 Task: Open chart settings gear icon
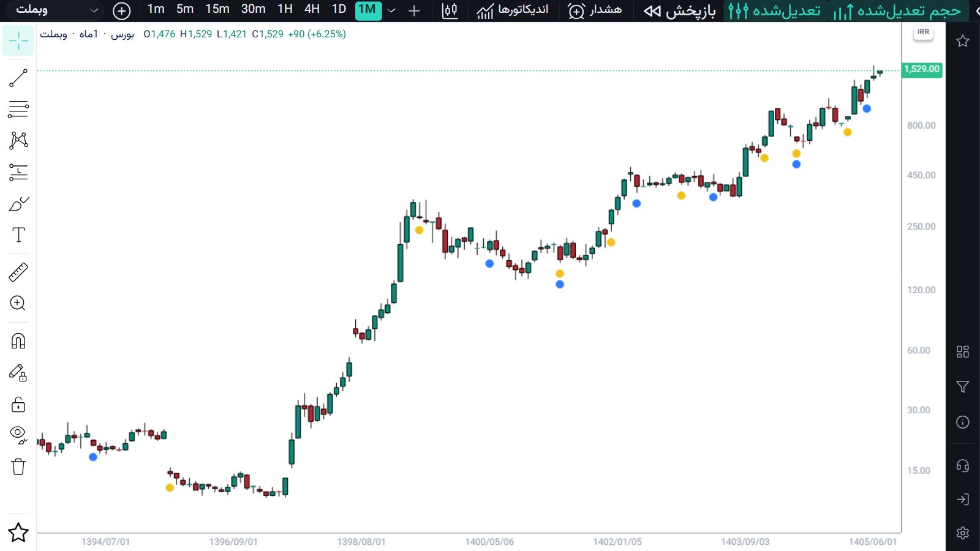click(963, 533)
